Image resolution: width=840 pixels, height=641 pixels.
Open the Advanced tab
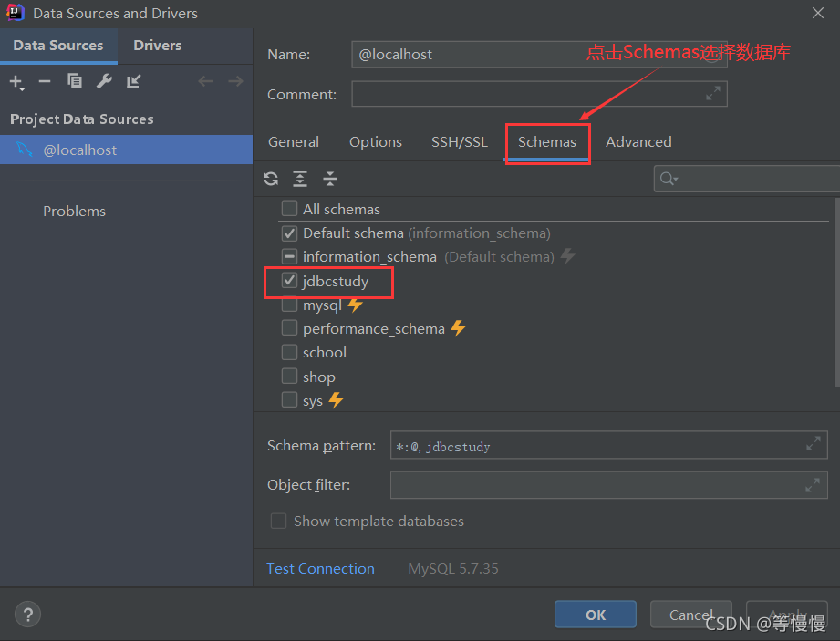[x=638, y=142]
